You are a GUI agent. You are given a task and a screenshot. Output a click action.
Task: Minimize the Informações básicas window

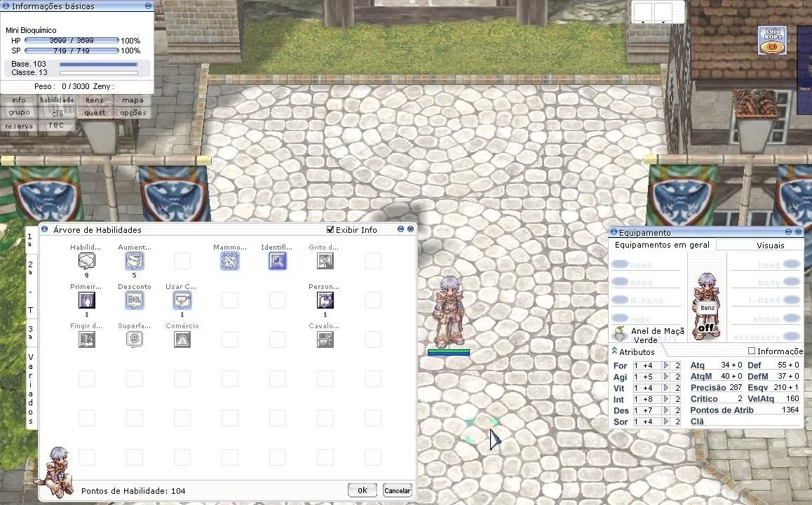(148, 6)
